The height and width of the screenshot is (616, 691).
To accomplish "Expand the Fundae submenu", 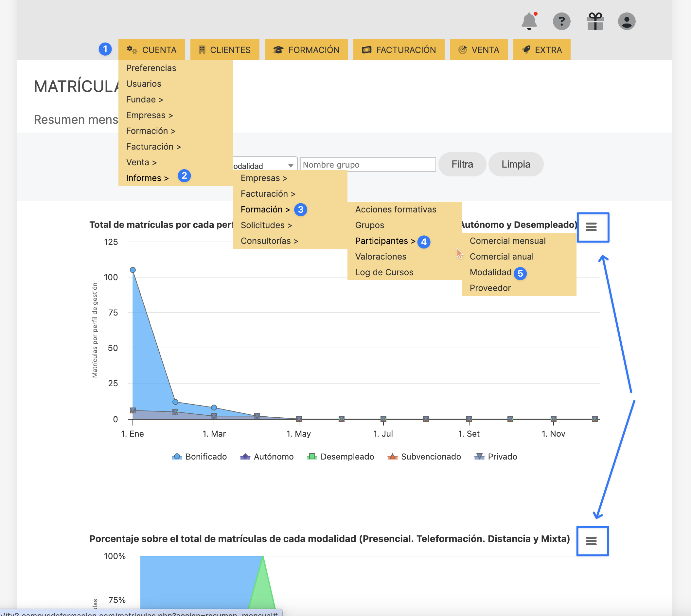I will point(145,100).
